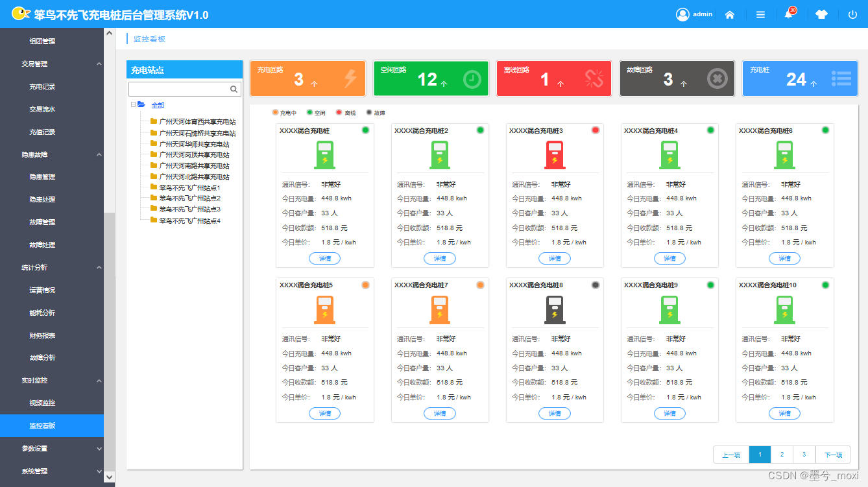Click the bird logo in header

[x=21, y=14]
